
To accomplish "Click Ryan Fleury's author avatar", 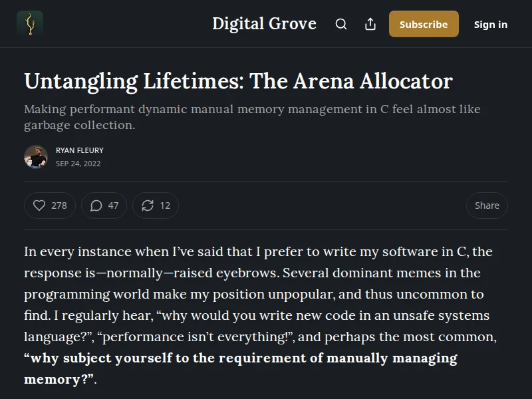I will click(36, 156).
